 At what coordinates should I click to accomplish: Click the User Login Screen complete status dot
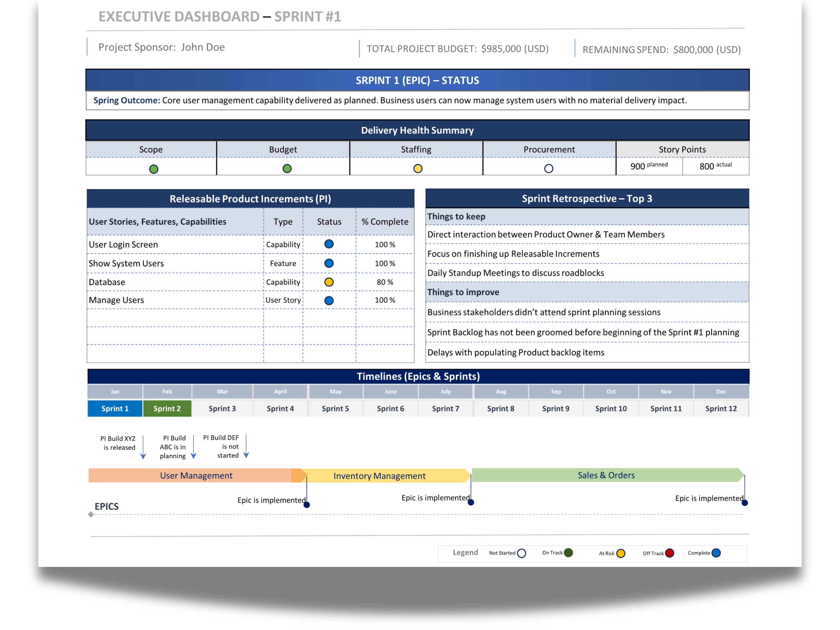(329, 244)
